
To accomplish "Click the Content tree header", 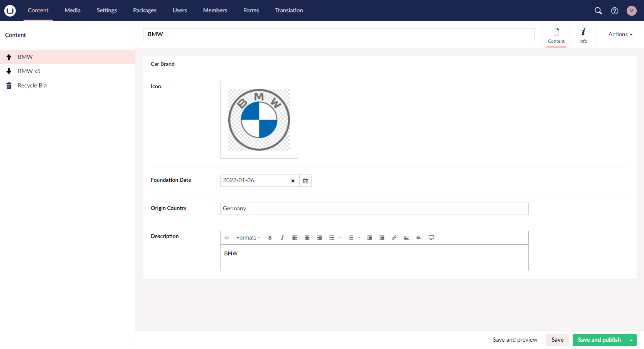I will [15, 35].
